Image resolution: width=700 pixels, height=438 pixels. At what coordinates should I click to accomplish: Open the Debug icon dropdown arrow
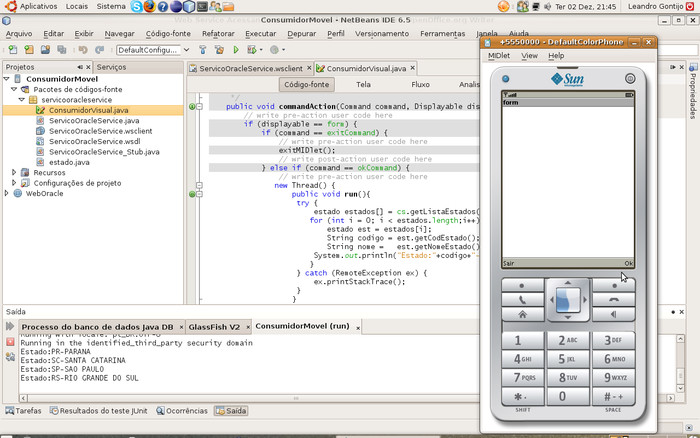(261, 50)
